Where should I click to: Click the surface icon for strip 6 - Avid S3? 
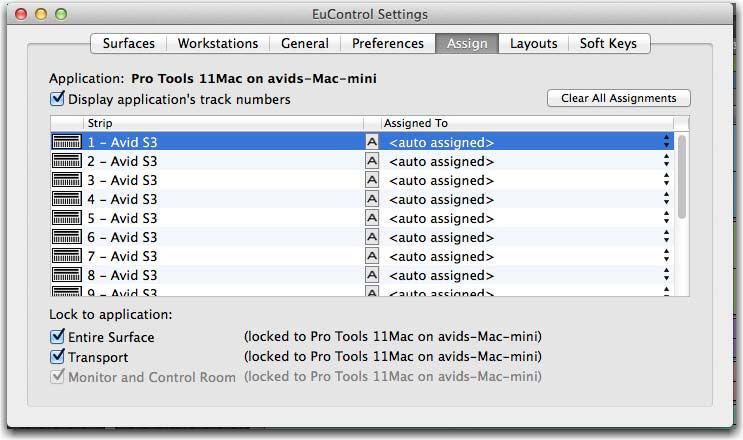(66, 237)
